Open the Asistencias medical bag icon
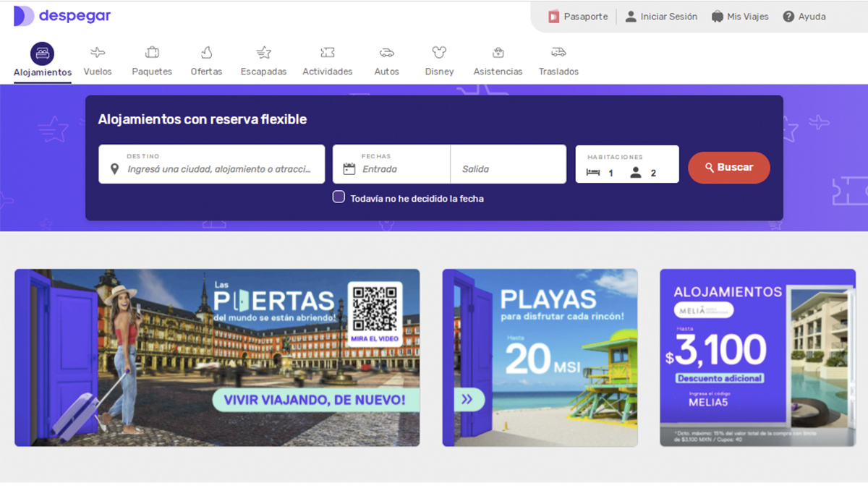Screen dimensions: 868x488 tap(498, 53)
